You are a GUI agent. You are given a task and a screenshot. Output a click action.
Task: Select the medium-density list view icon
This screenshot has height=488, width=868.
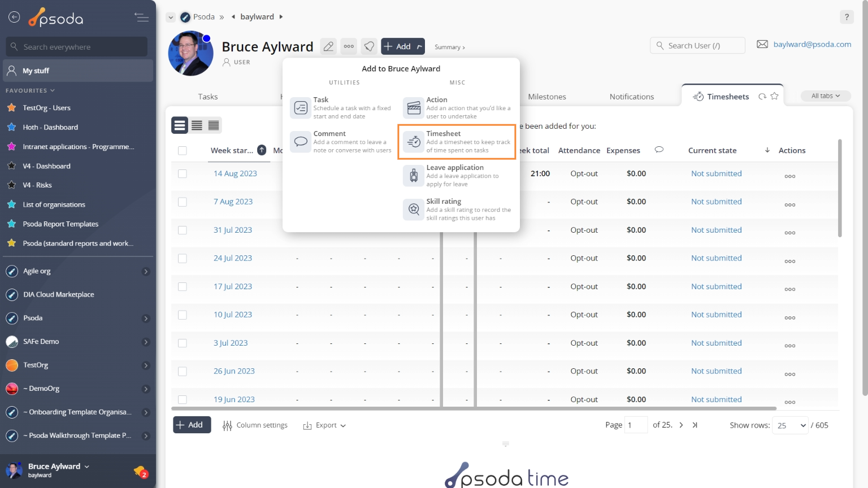pos(197,125)
